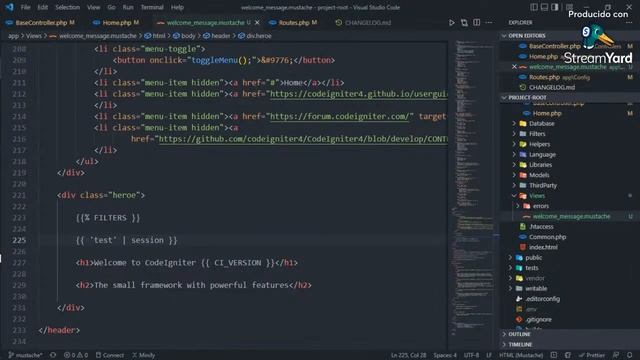Close the welcome_message.mustache tab
The width and height of the screenshot is (640, 360).
click(x=257, y=23)
